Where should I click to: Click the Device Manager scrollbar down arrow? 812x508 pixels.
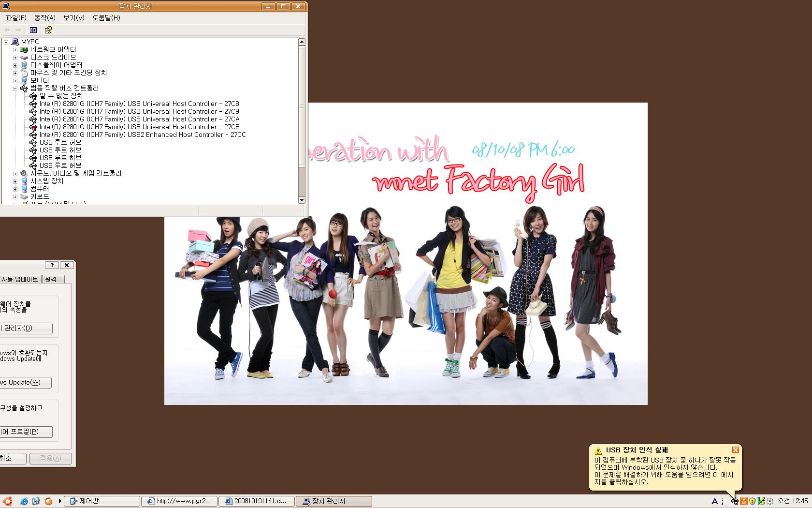[x=302, y=200]
